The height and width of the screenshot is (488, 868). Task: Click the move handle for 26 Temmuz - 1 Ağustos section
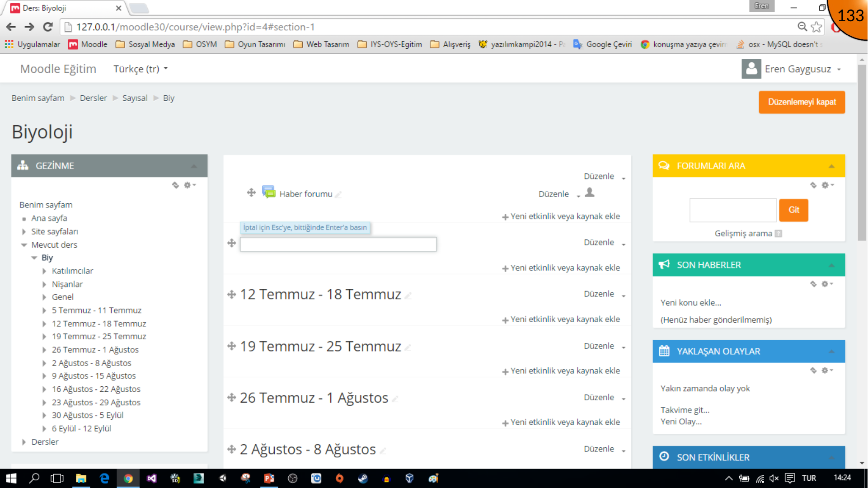[232, 398]
